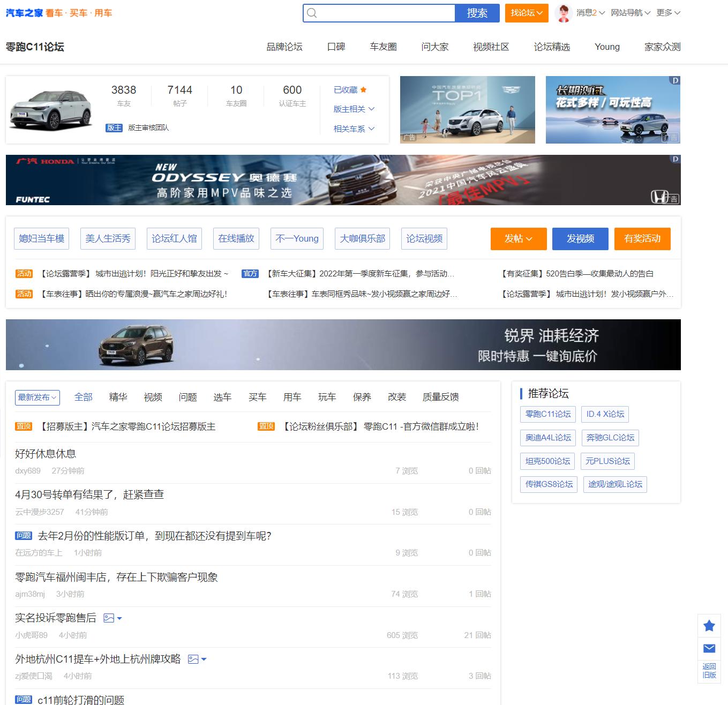Click the envelope feedback icon in right sidebar
The width and height of the screenshot is (728, 705).
click(709, 648)
